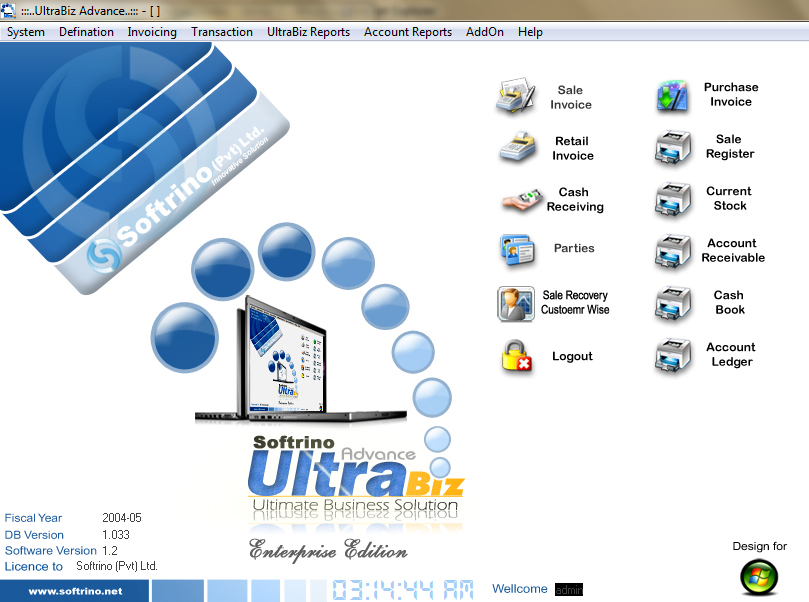Click the Cash Receiving hand-with-money icon
Screen dimensions: 809x602
click(522, 200)
